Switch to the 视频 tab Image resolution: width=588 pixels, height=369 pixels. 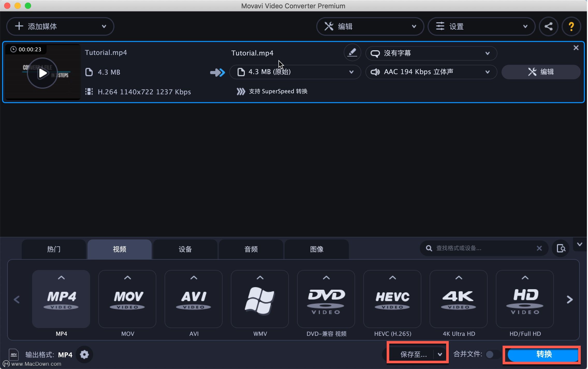(120, 249)
